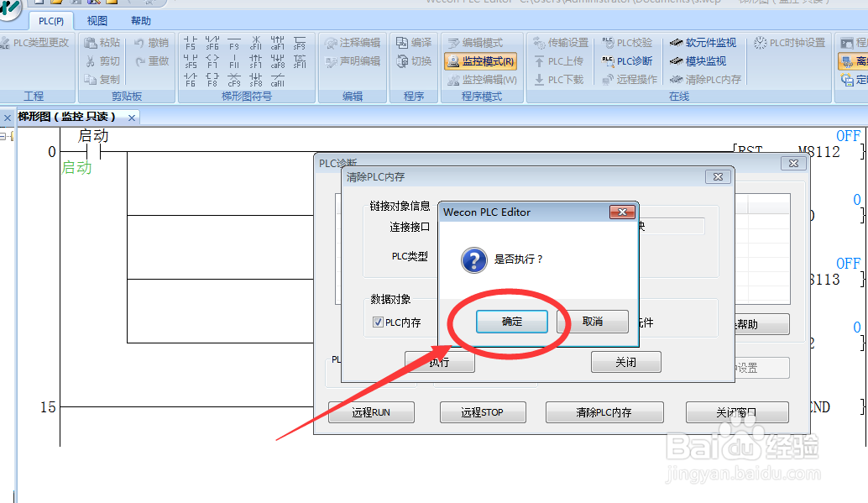
Task: Insert the sF7 rising-edge contact
Action: point(256,61)
